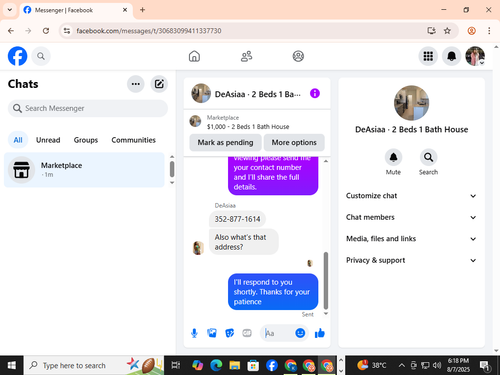Open Marketplace chat storefront icon

click(21, 170)
